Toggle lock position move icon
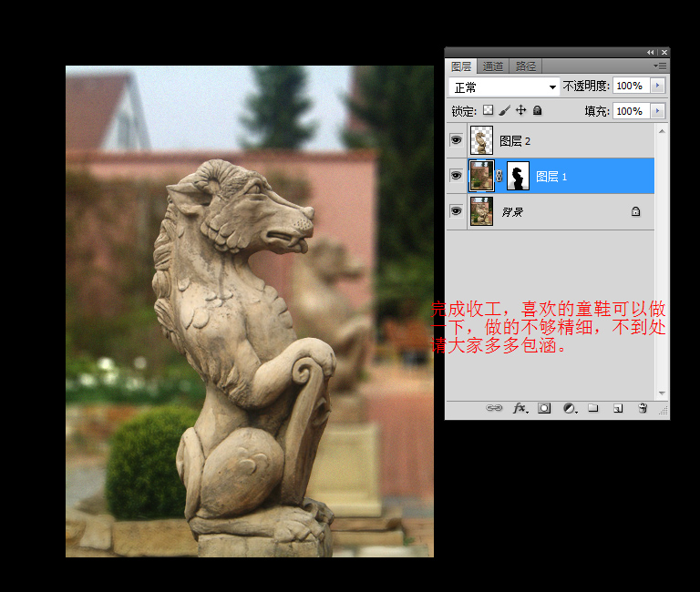 point(521,110)
